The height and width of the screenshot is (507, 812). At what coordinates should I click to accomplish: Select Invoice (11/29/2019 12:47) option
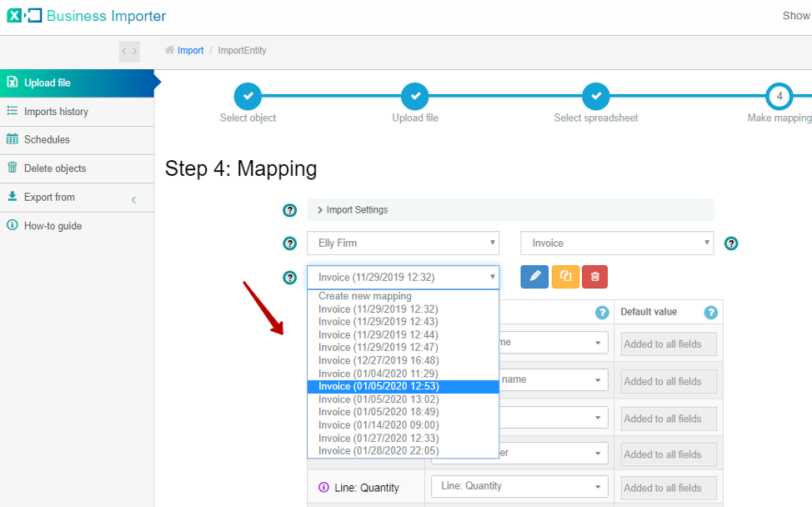[403, 348]
